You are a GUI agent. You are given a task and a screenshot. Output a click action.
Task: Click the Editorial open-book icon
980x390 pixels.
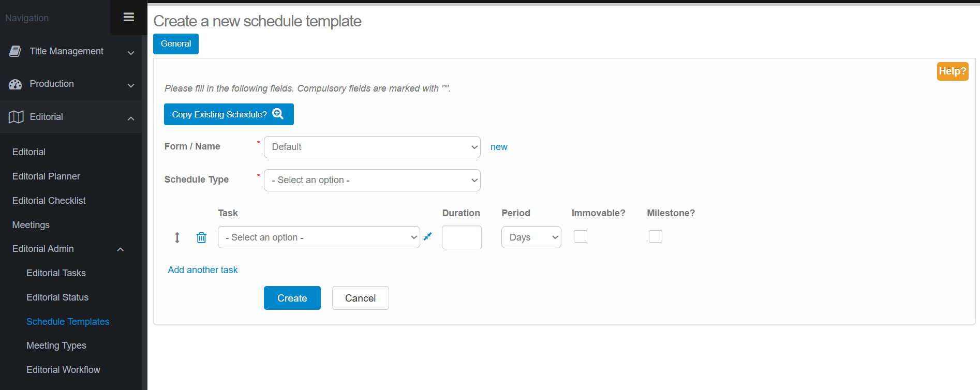click(x=16, y=117)
